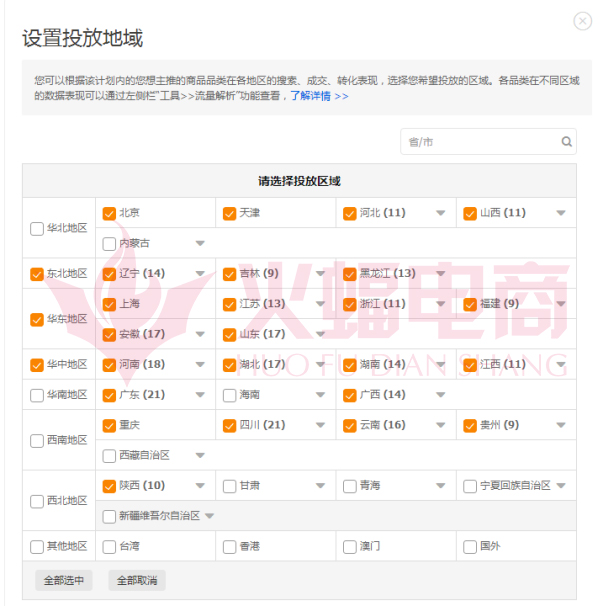This screenshot has height=606, width=604.
Task: Uncheck the 天津 checkbox
Action: coord(230,213)
